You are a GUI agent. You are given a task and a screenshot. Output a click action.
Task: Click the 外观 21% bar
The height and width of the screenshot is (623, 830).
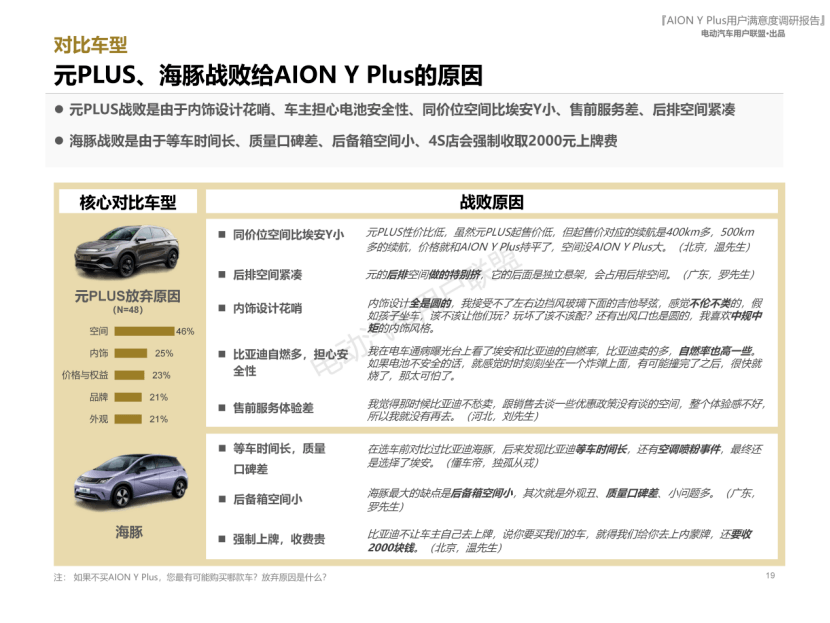tap(128, 419)
